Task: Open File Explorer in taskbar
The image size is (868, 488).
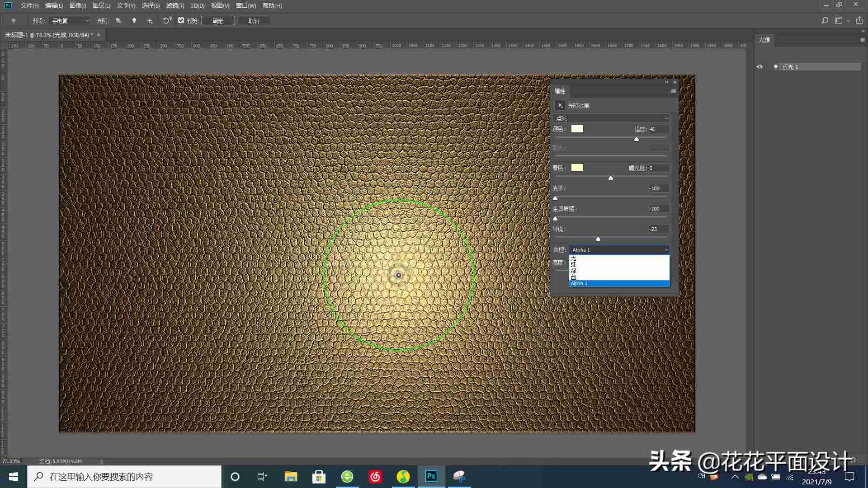Action: coord(291,477)
